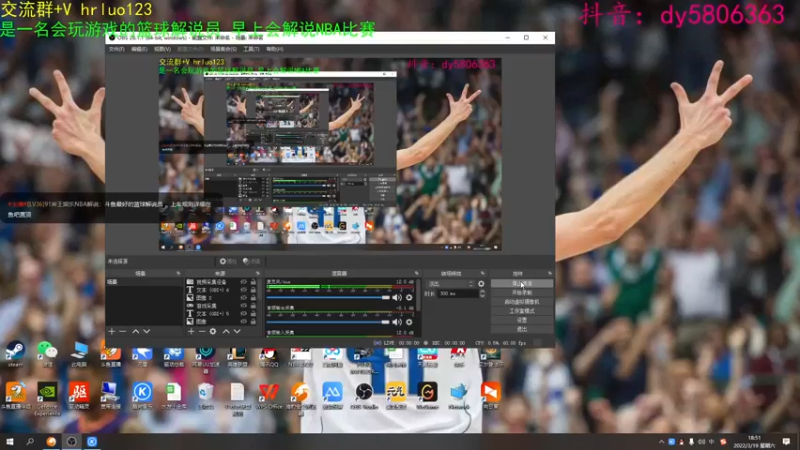Open the Windows Start menu
The width and height of the screenshot is (800, 450).
[10, 441]
